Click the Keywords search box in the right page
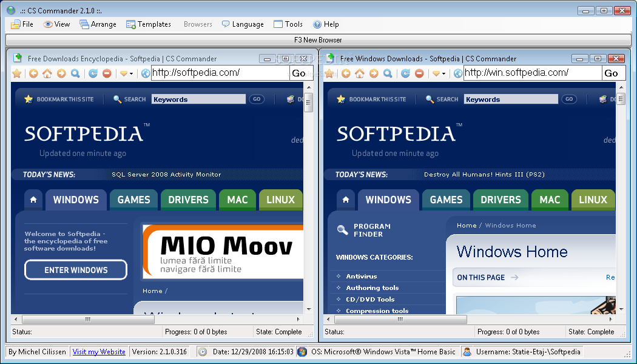Image resolution: width=637 pixels, height=364 pixels. pyautogui.click(x=511, y=99)
